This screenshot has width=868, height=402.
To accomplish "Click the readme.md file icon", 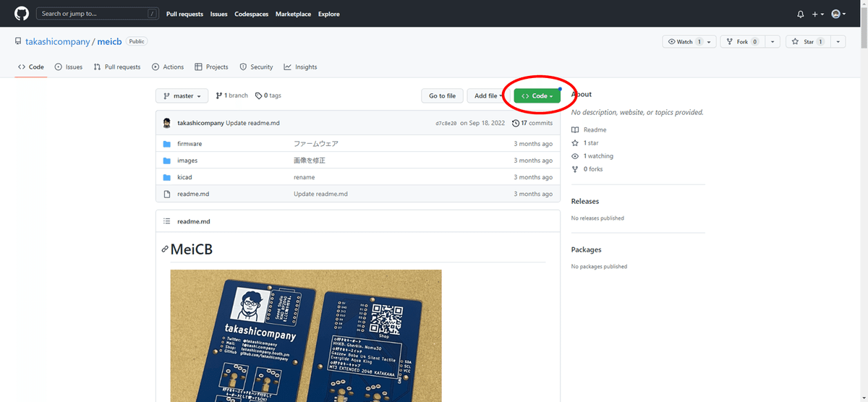I will click(167, 194).
